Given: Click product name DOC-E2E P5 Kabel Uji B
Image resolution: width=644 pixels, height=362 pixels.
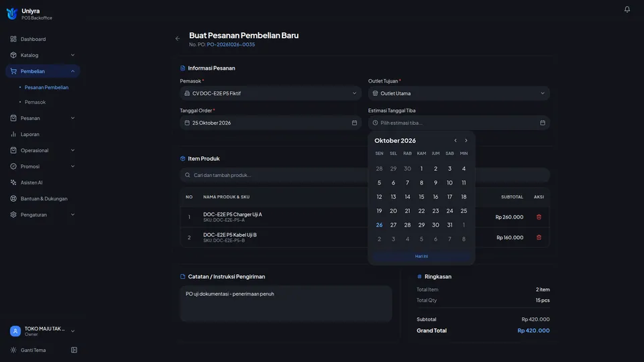Looking at the screenshot, I should [x=229, y=235].
